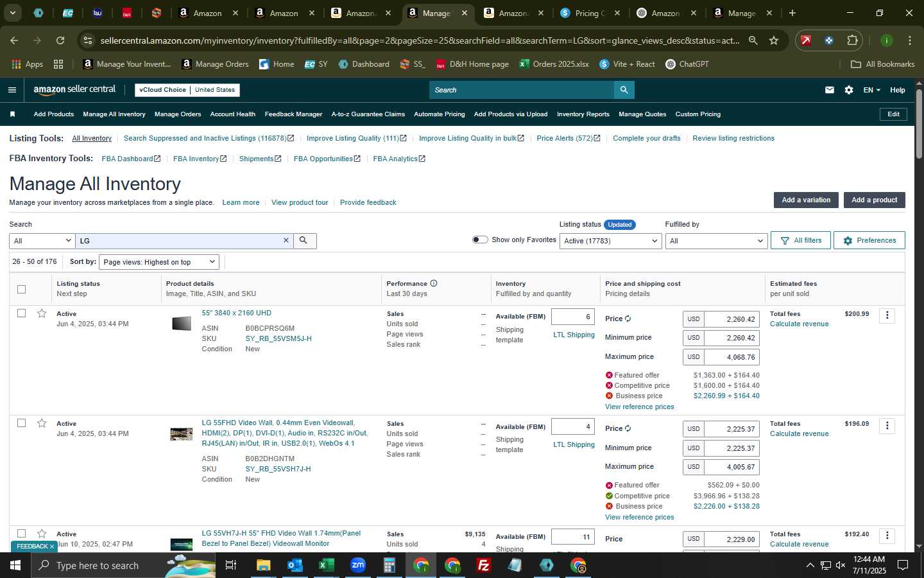Check the box for the LG 55VH7J-H listing
The height and width of the screenshot is (578, 924).
[21, 534]
